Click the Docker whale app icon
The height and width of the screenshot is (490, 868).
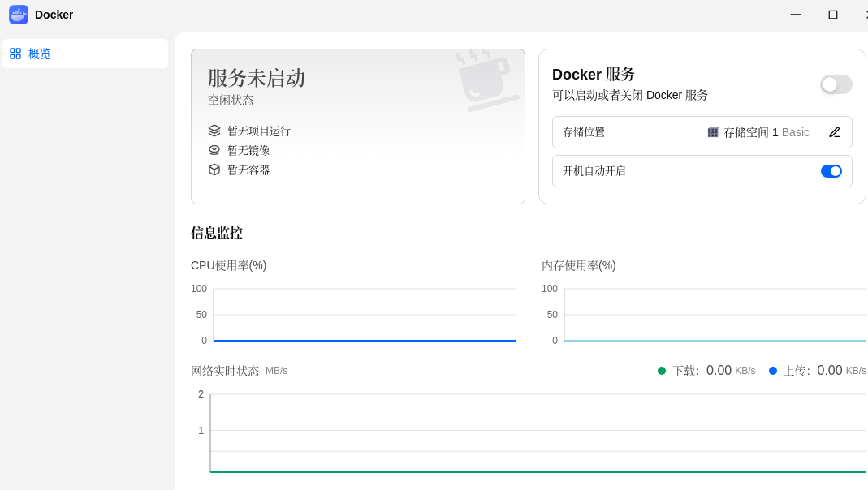[x=18, y=15]
